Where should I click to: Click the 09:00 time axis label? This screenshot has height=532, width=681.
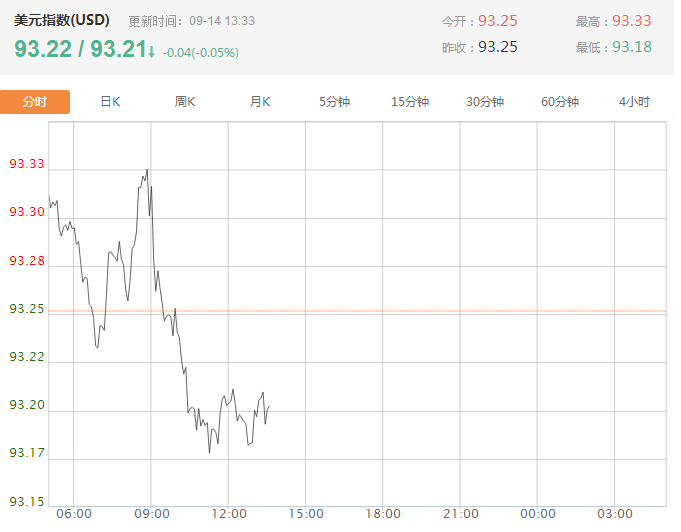pyautogui.click(x=152, y=514)
